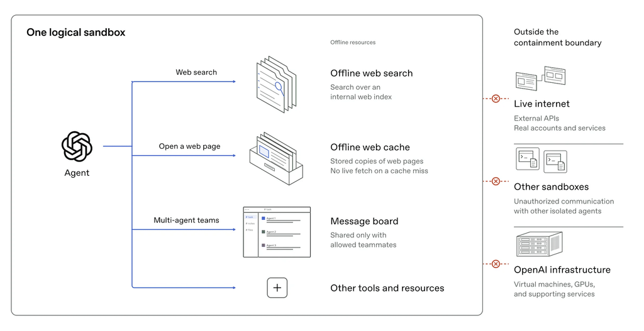
Task: Click the OpenAI infrastructure server rack icon
Action: 539,244
